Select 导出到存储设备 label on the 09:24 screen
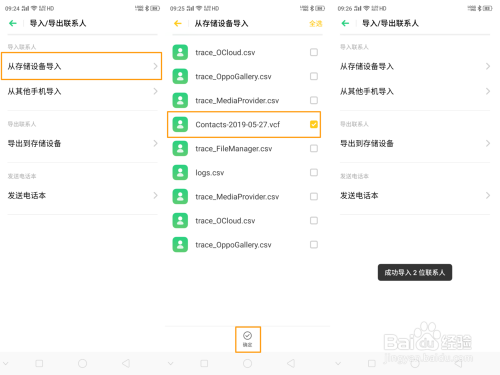The width and height of the screenshot is (500, 375). [34, 143]
